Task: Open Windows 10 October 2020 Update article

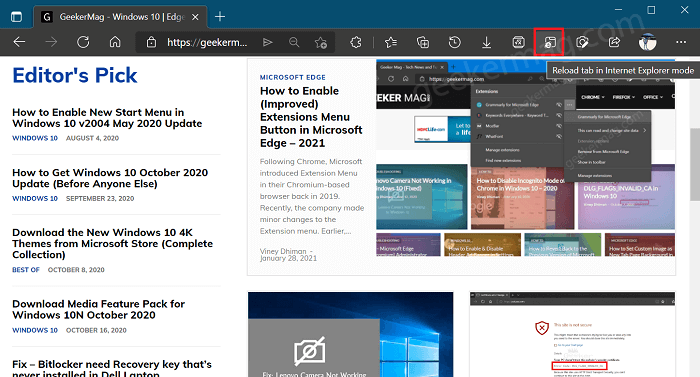Action: click(x=110, y=178)
